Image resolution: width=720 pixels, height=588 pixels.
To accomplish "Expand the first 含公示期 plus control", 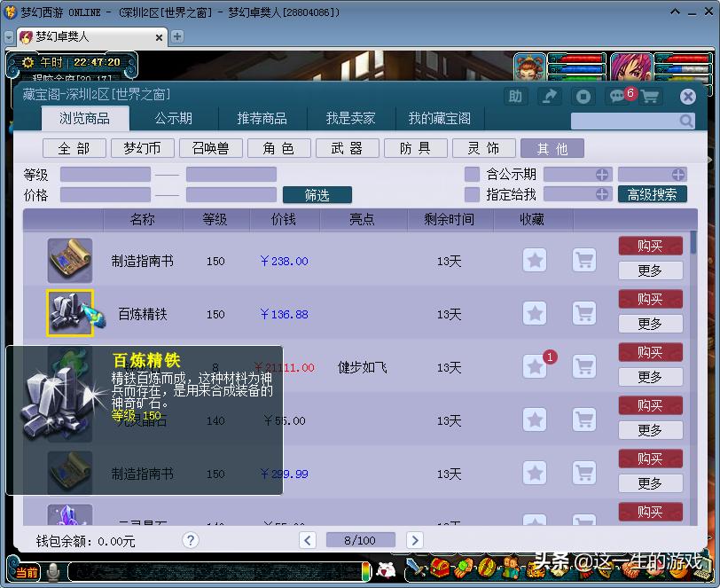I will 600,174.
